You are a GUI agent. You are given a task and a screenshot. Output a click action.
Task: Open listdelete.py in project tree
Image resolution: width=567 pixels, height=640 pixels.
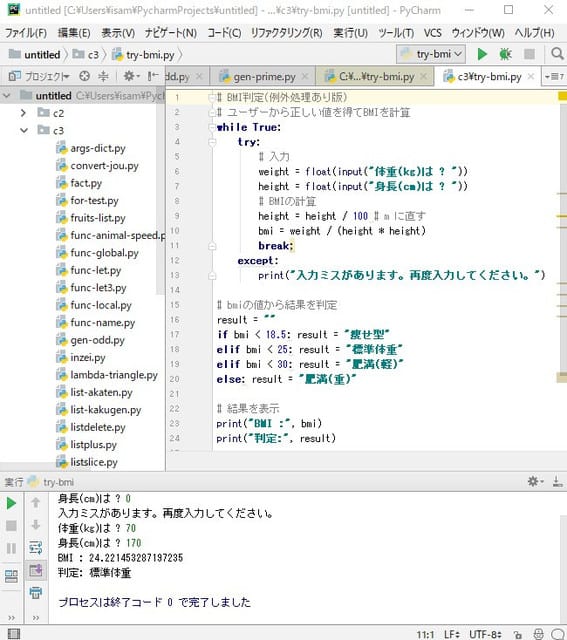point(98,427)
